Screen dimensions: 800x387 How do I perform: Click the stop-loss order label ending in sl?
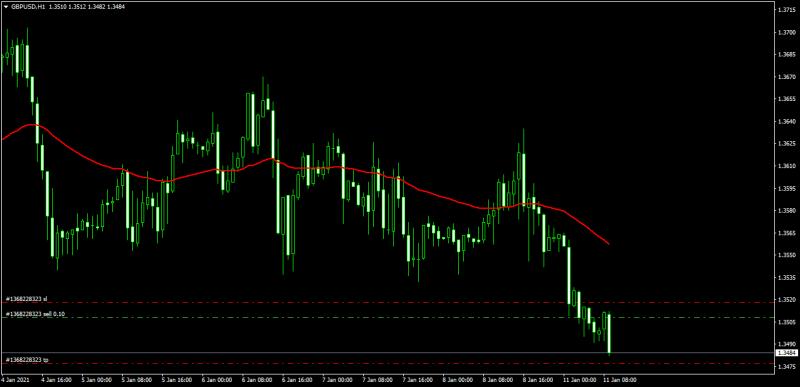[27, 299]
